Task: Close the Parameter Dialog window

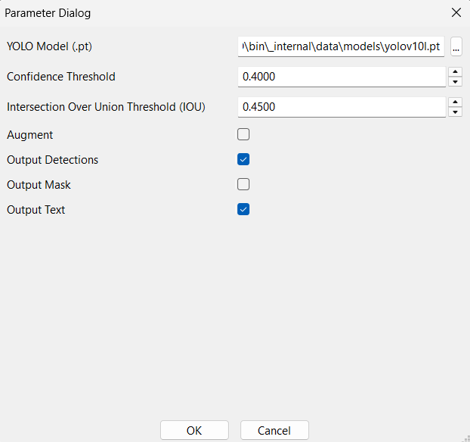Action: (x=456, y=13)
